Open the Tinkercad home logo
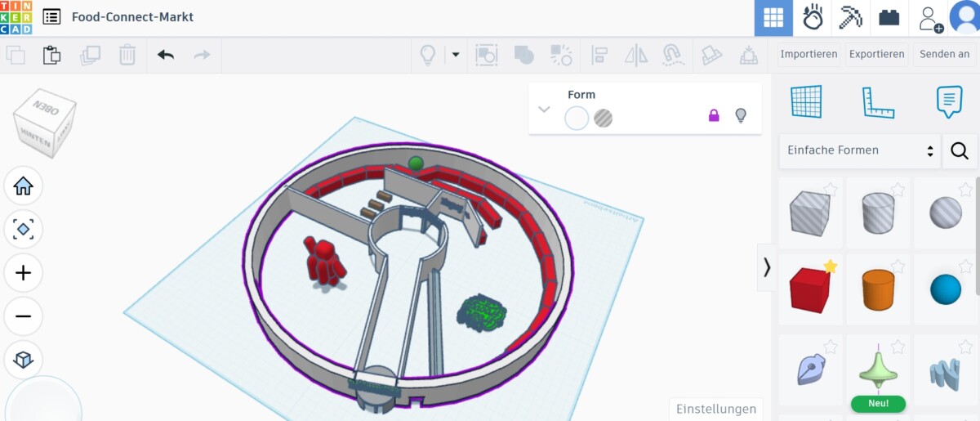 click(16, 16)
